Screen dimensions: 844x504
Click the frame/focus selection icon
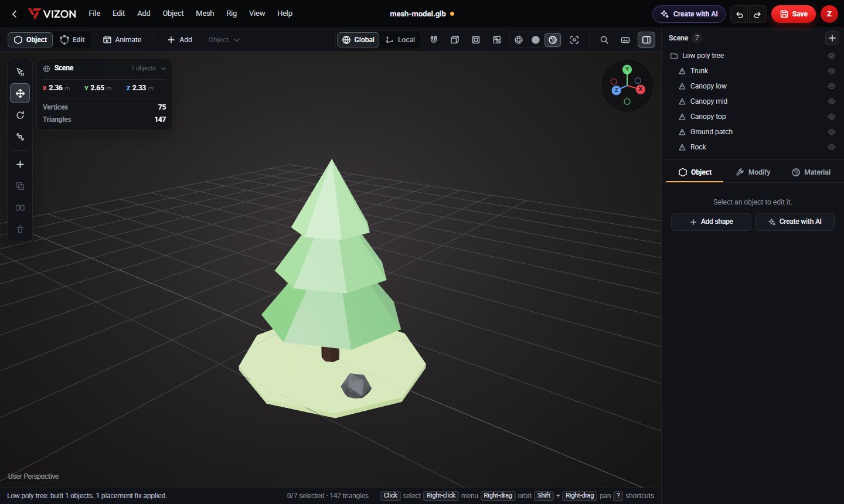click(x=574, y=40)
